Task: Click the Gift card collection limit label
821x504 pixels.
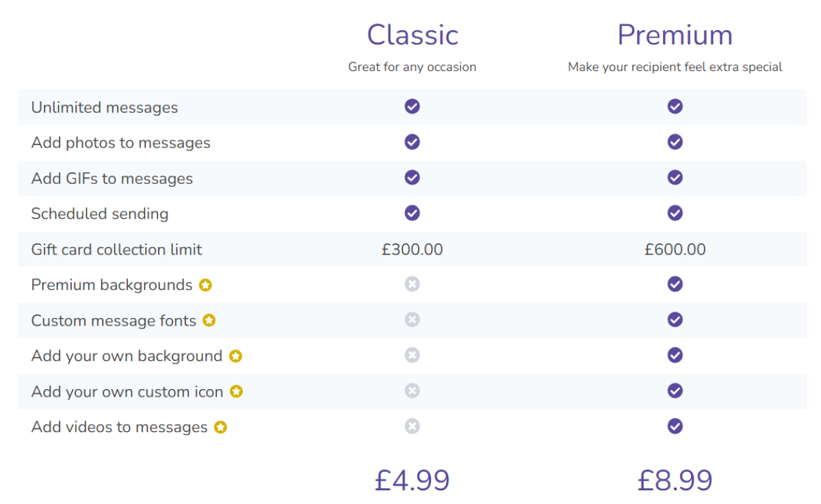Action: click(x=116, y=250)
